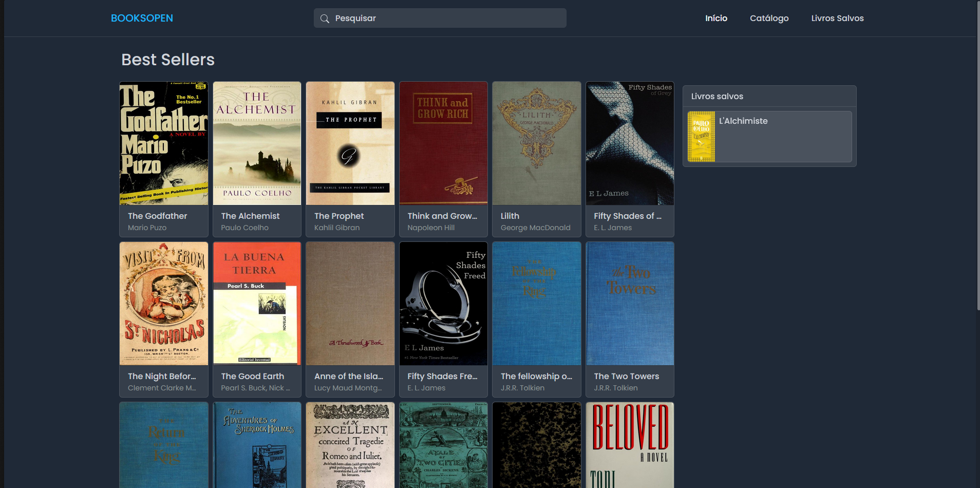The image size is (980, 488).
Task: Open Fifty Shades Freed book cover
Action: click(443, 304)
